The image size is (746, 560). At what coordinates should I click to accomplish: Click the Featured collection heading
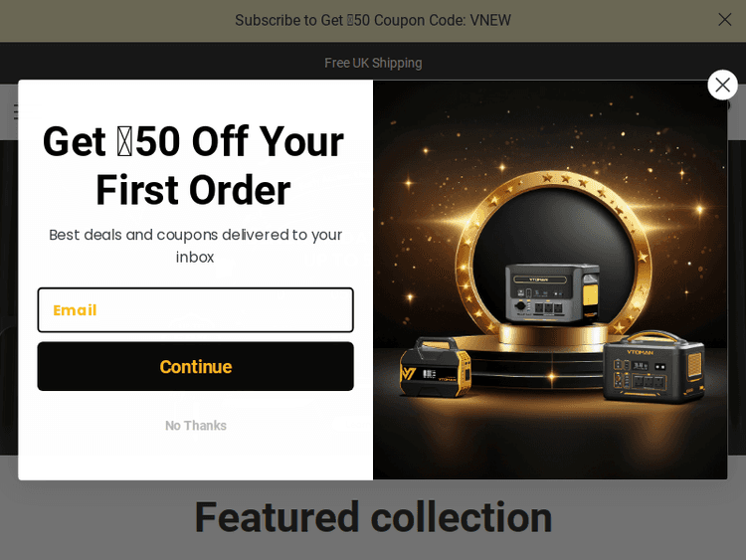[373, 517]
